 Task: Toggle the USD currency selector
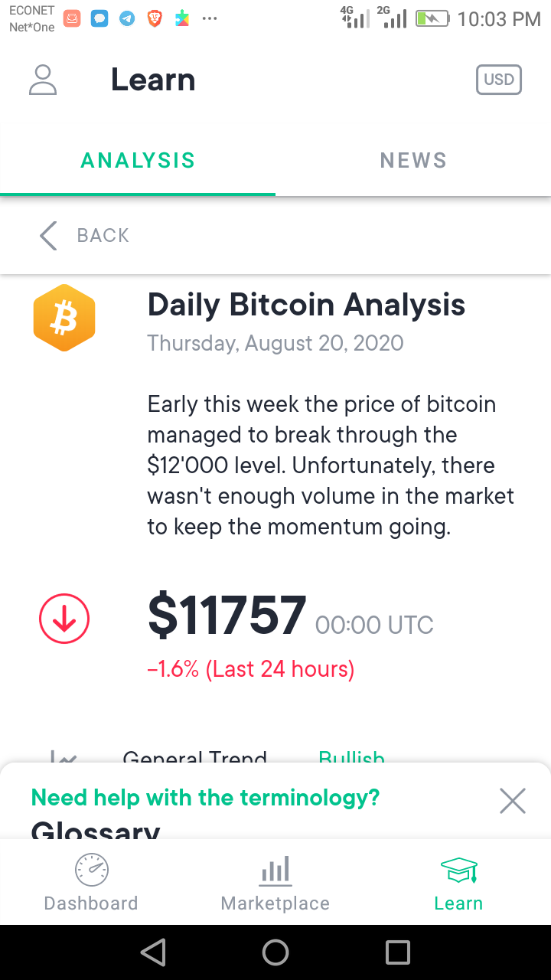tap(499, 80)
